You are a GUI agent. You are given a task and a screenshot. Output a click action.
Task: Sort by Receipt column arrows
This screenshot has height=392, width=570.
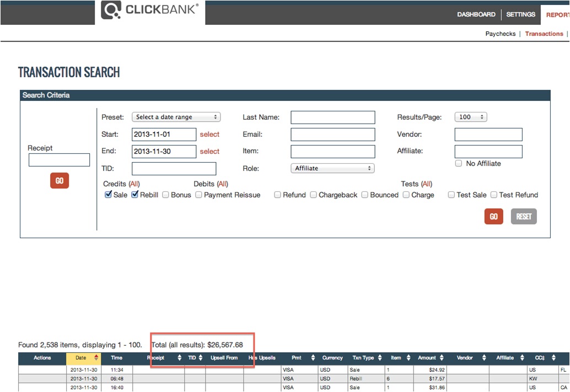(x=179, y=358)
